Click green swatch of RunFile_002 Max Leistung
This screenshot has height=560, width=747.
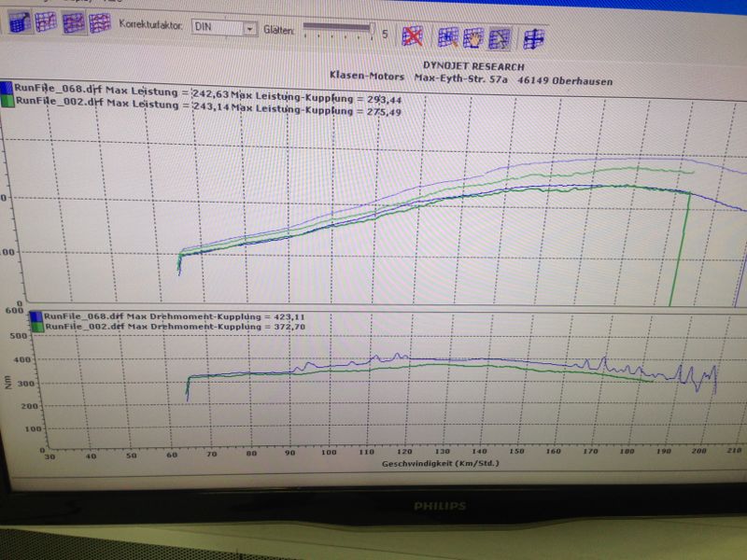8,102
